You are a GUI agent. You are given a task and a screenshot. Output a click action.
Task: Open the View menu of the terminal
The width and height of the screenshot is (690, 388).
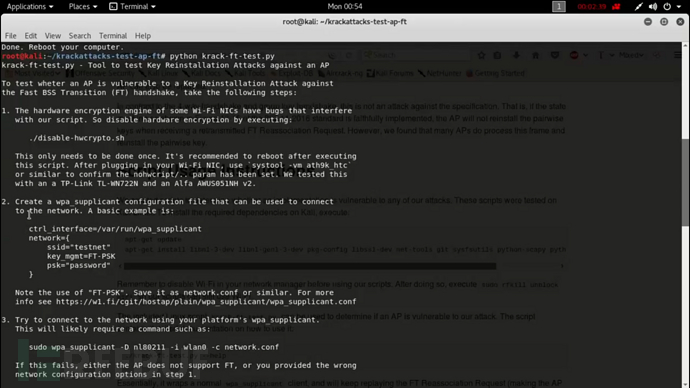point(52,36)
